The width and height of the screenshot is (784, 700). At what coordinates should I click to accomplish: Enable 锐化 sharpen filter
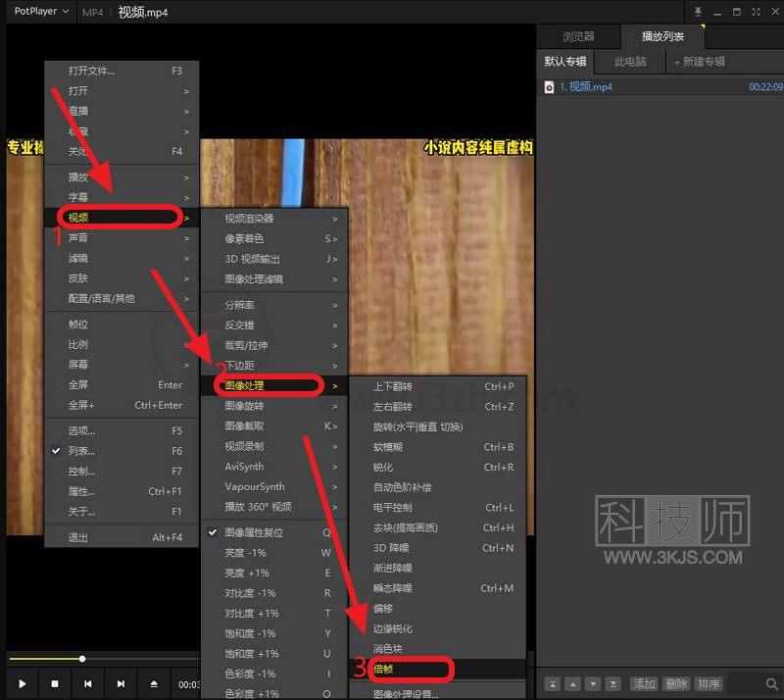437,468
